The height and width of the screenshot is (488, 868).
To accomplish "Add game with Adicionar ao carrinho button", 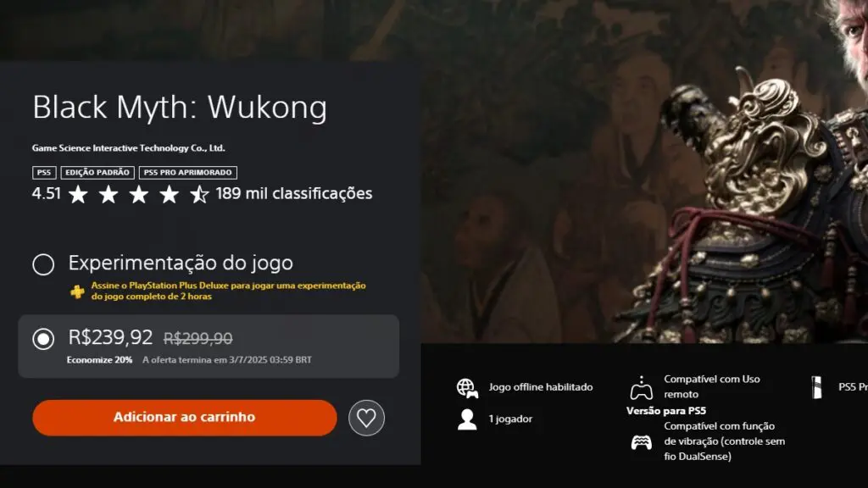I will 184,418.
